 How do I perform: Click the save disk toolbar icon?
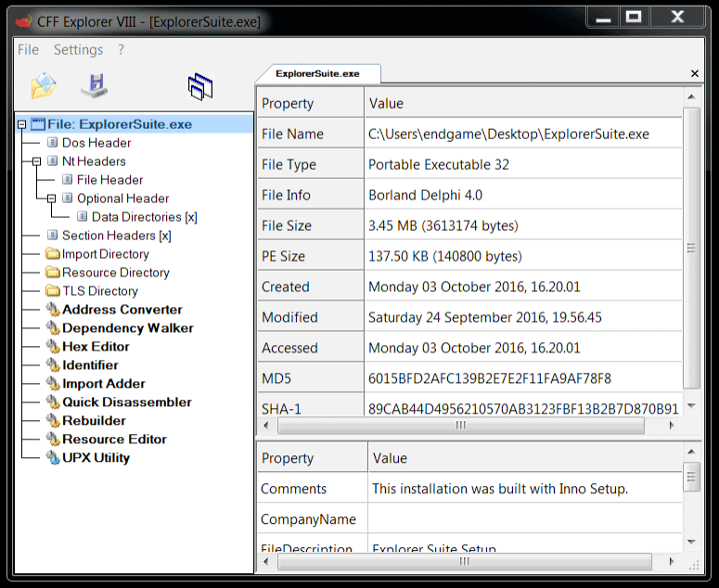click(95, 86)
